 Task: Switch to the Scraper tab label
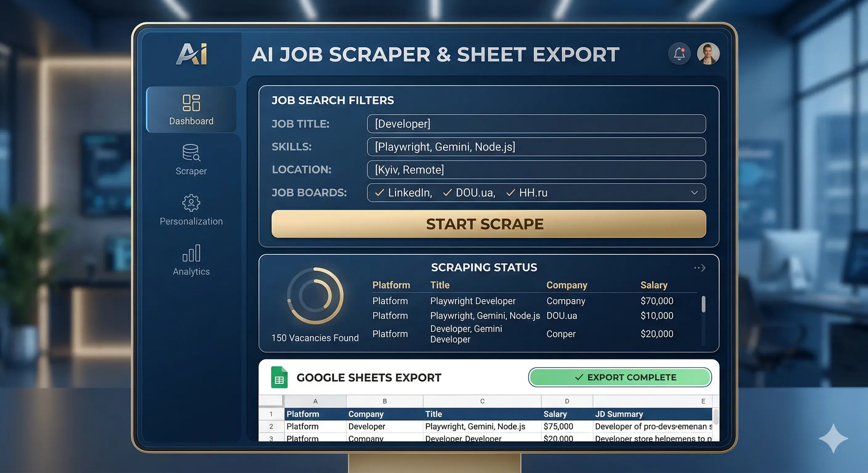pos(191,171)
